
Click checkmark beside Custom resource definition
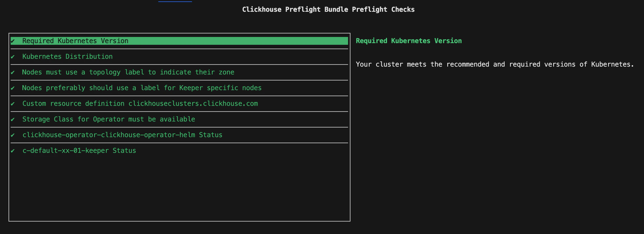point(13,104)
